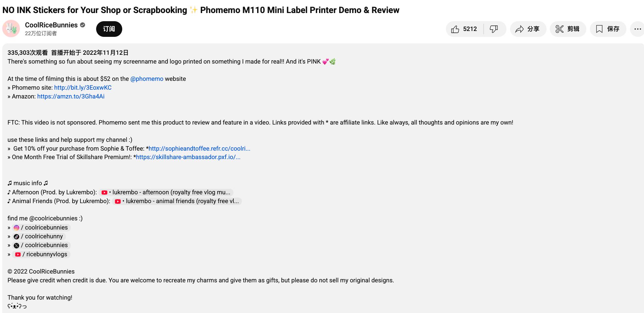644x313 pixels.
Task: Subscribe to CoolRiceBunnies with the black button
Action: click(109, 29)
